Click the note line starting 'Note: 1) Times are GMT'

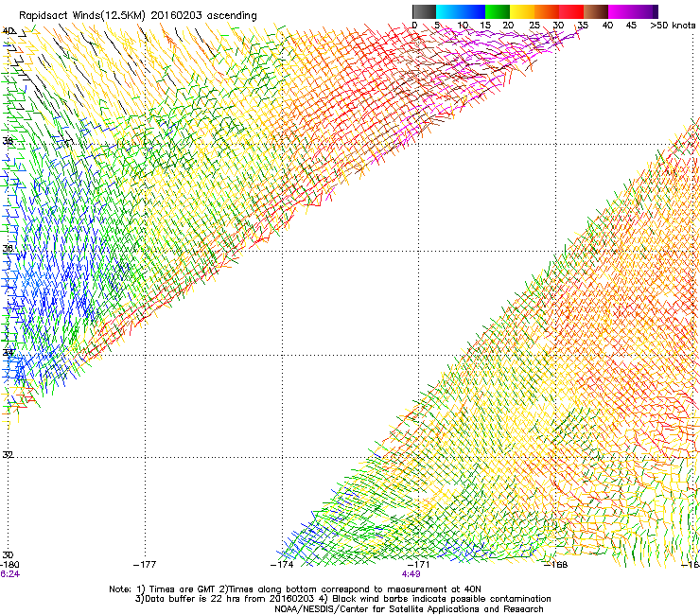pyautogui.click(x=294, y=589)
